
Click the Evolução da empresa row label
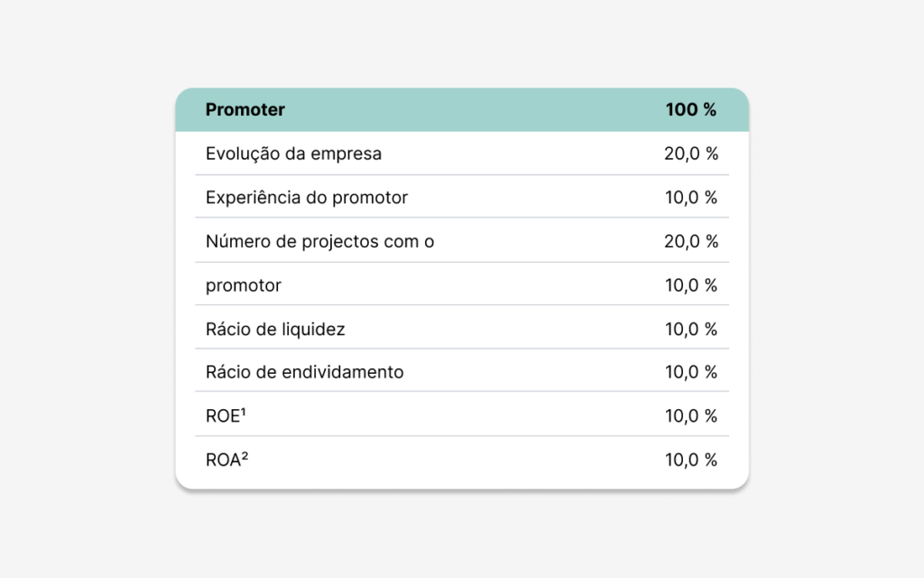click(293, 154)
